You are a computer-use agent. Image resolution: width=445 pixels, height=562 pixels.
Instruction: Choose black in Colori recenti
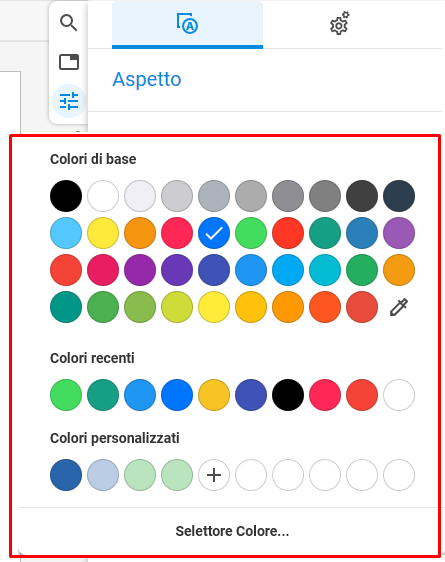pyautogui.click(x=288, y=395)
